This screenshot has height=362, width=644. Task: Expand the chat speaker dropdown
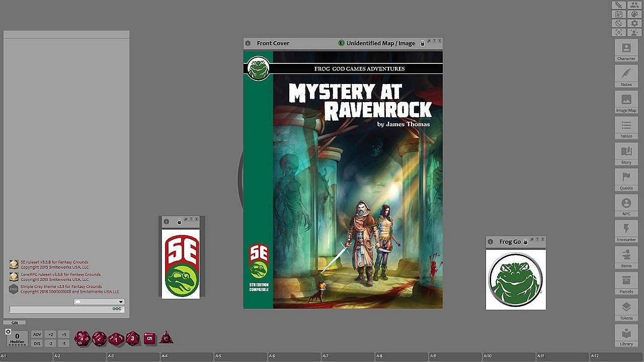121,302
